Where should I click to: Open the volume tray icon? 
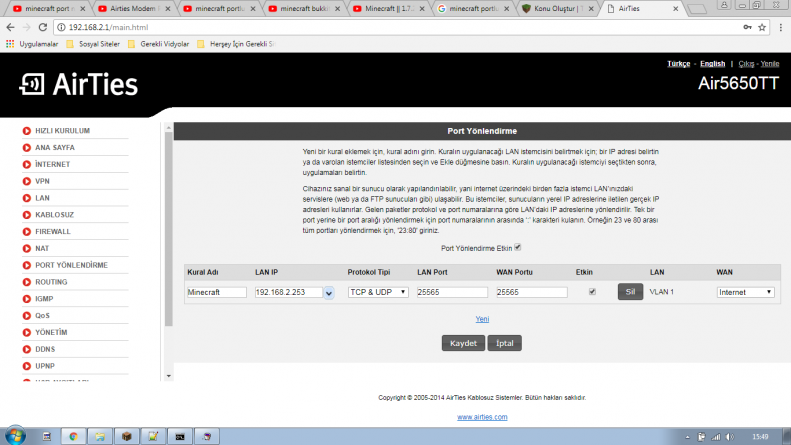pyautogui.click(x=729, y=437)
